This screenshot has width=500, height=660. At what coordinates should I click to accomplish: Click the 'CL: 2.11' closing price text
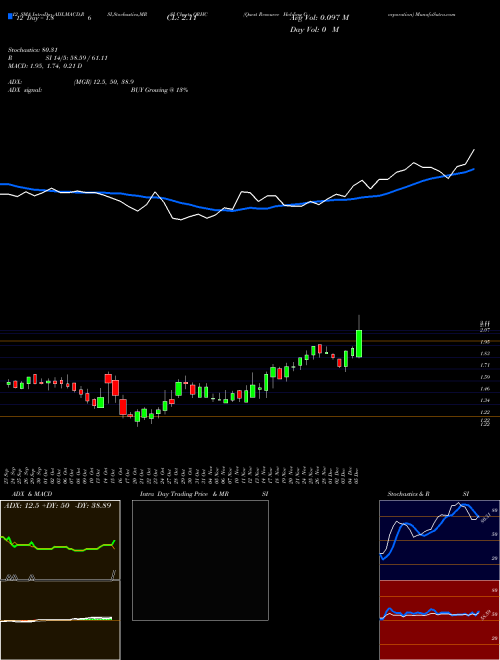pos(181,18)
